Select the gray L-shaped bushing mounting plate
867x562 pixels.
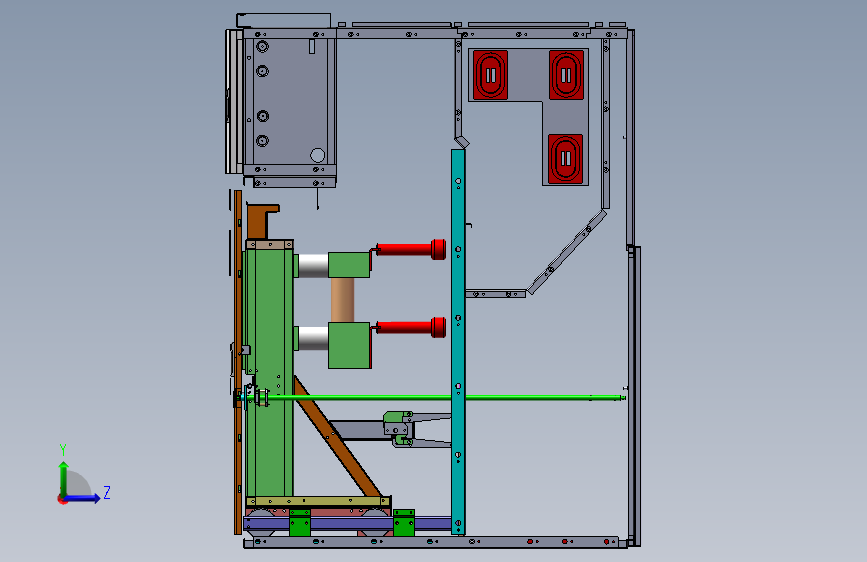[564, 117]
